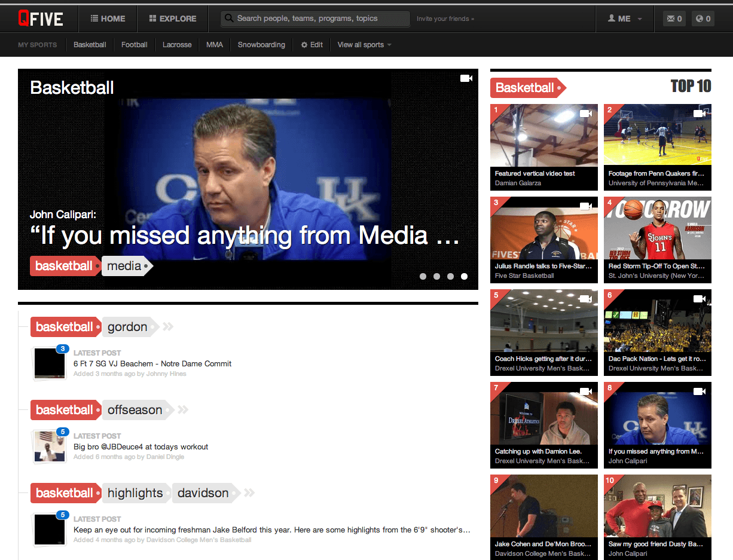Click double-chevron arrows after offseason tag
The height and width of the screenshot is (560, 733).
[x=183, y=410]
